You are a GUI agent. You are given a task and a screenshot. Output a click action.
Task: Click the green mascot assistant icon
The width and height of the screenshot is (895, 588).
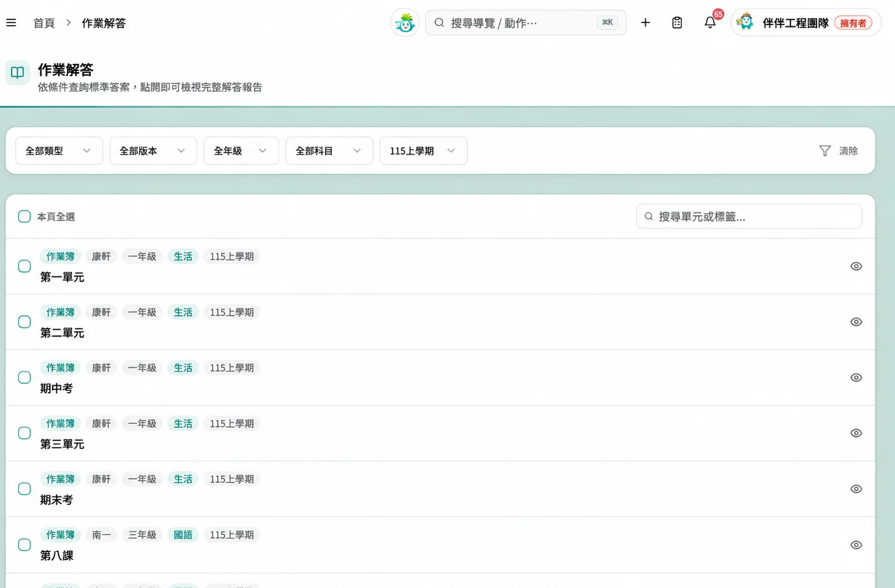coord(405,23)
